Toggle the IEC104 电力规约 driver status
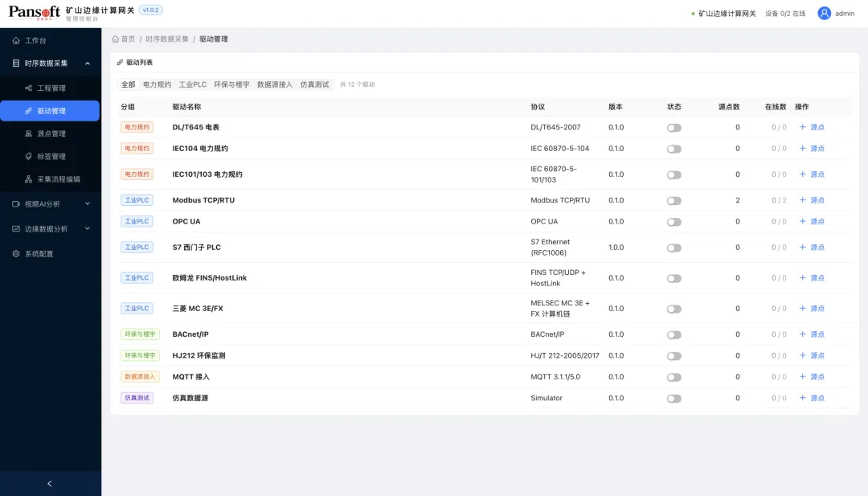 click(674, 149)
